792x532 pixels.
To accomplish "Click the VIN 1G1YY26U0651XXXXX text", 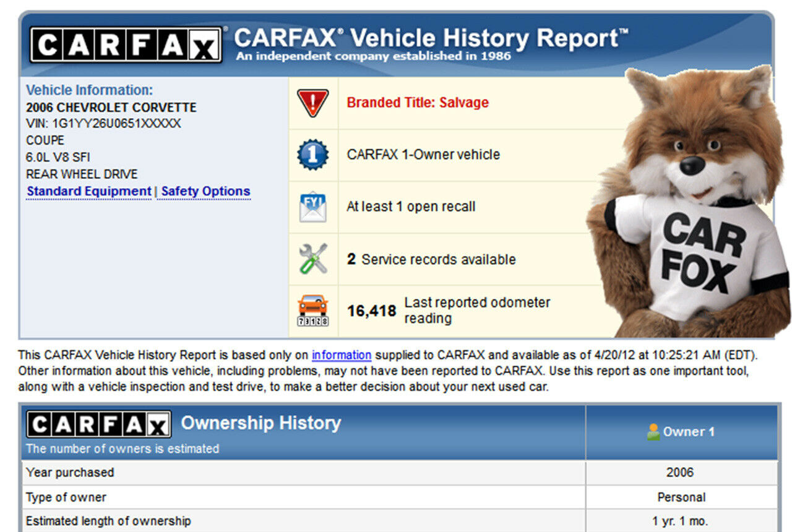I will (x=103, y=124).
